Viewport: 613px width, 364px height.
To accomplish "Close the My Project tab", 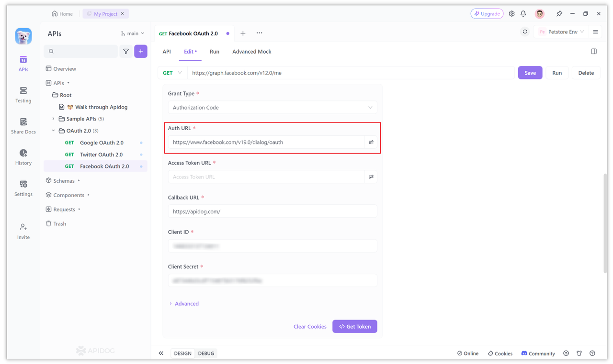I will tap(123, 14).
